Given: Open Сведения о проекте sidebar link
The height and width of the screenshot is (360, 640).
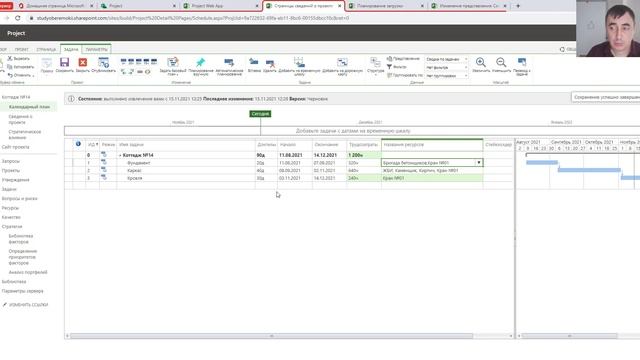Looking at the screenshot, I should [20, 119].
